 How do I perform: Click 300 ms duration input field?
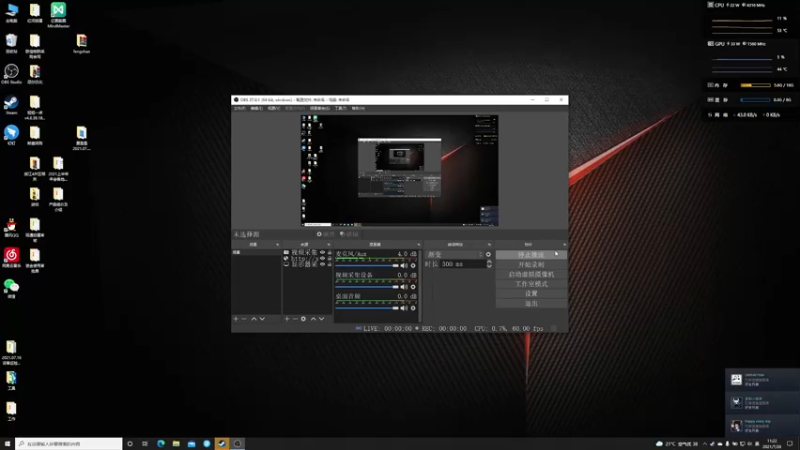[462, 264]
